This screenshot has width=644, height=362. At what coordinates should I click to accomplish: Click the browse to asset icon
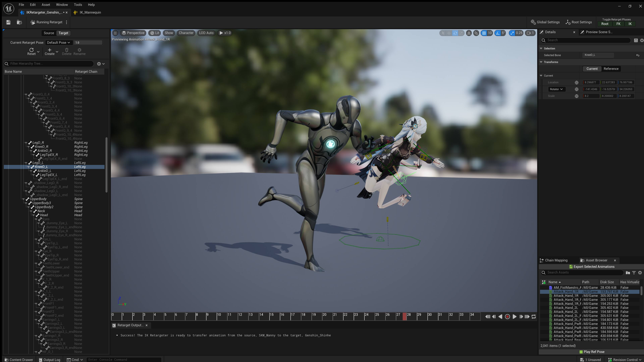[x=19, y=22]
